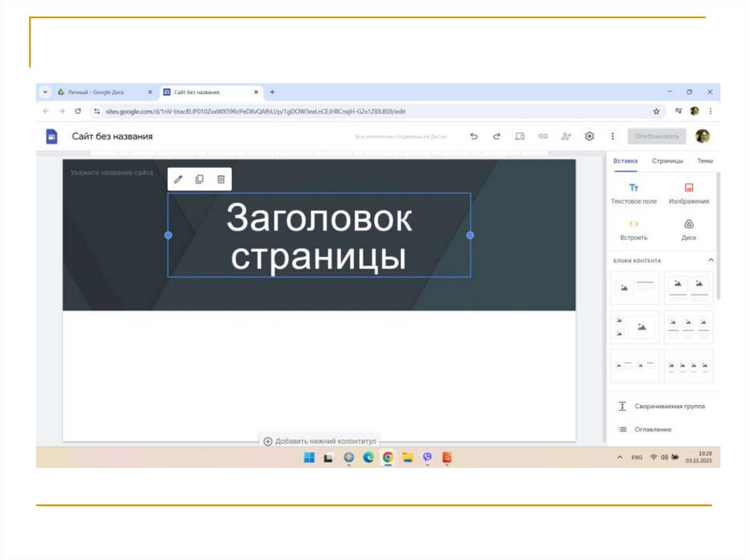Click the left resize handle of heading box
Screen dimensions: 748x560
[169, 235]
